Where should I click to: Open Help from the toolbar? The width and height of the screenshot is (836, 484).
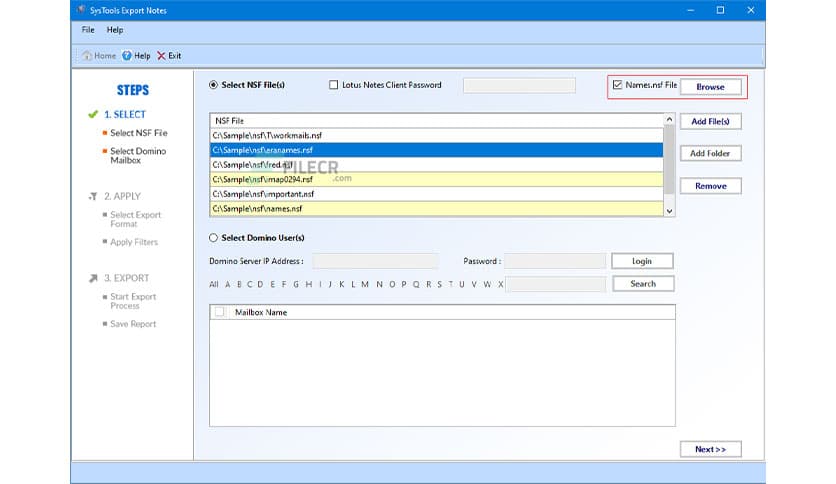(136, 55)
